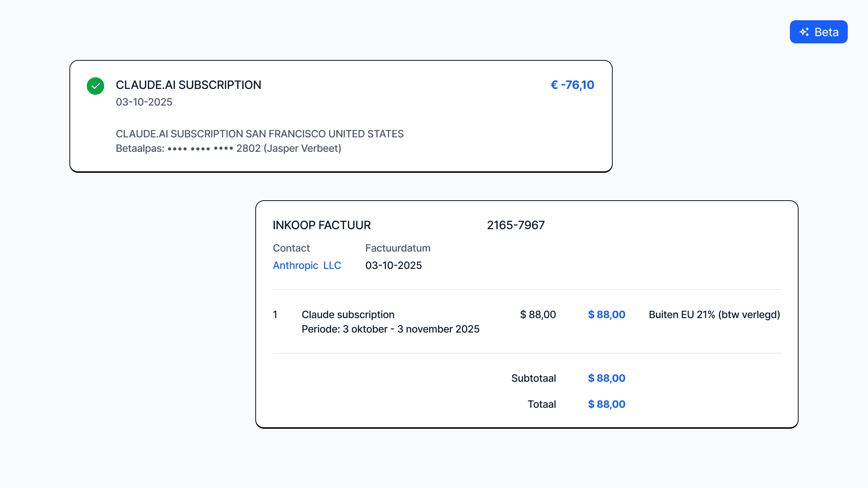The height and width of the screenshot is (488, 868).
Task: Click the sparkle icon in the Beta button
Action: tap(804, 32)
